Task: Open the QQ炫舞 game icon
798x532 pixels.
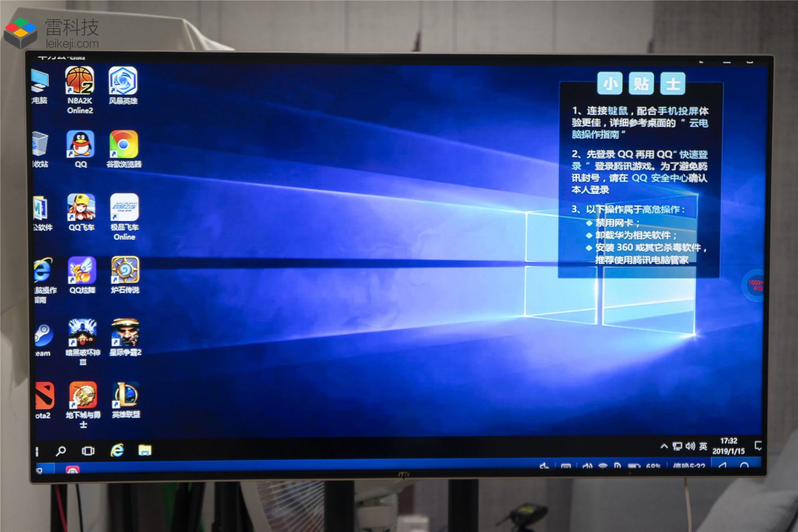Action: 82,270
